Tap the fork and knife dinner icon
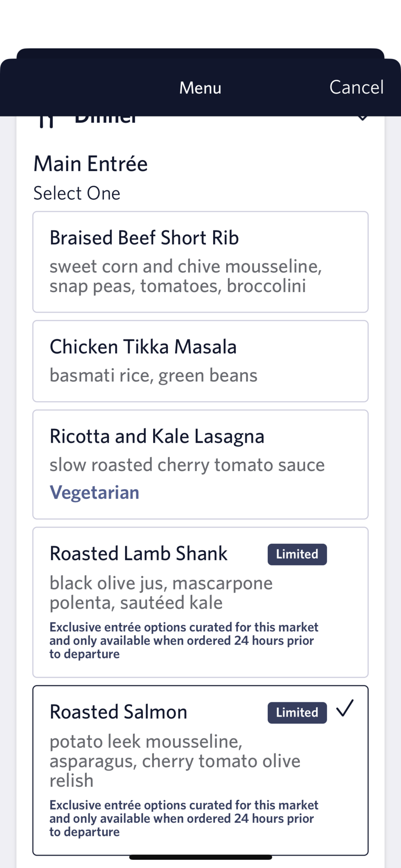401x868 pixels. coord(46,122)
